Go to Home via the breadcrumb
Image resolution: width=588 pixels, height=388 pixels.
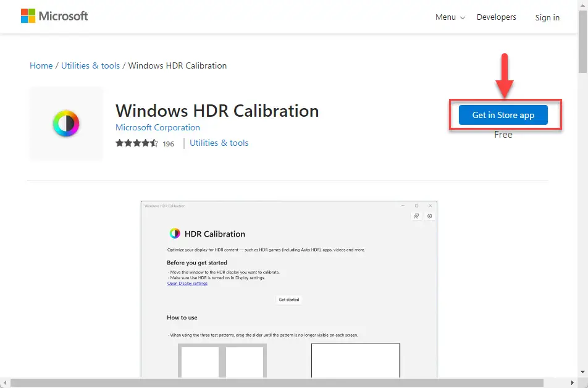41,65
